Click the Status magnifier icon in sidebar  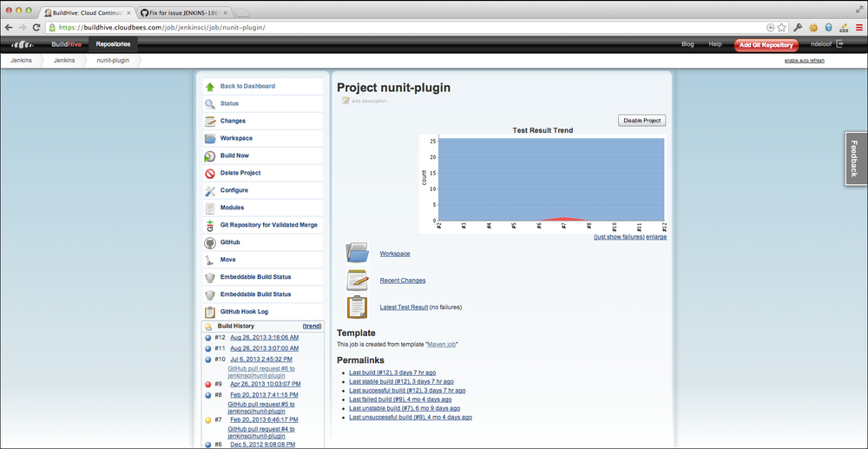pyautogui.click(x=210, y=103)
